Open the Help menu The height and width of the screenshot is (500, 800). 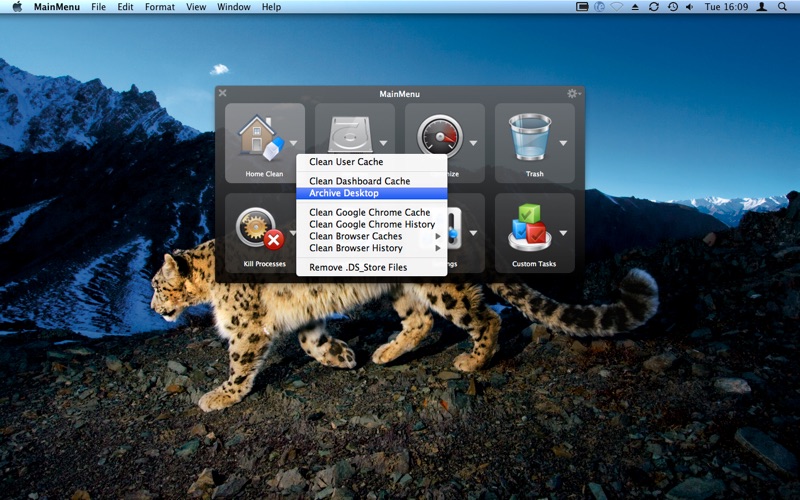tap(271, 7)
